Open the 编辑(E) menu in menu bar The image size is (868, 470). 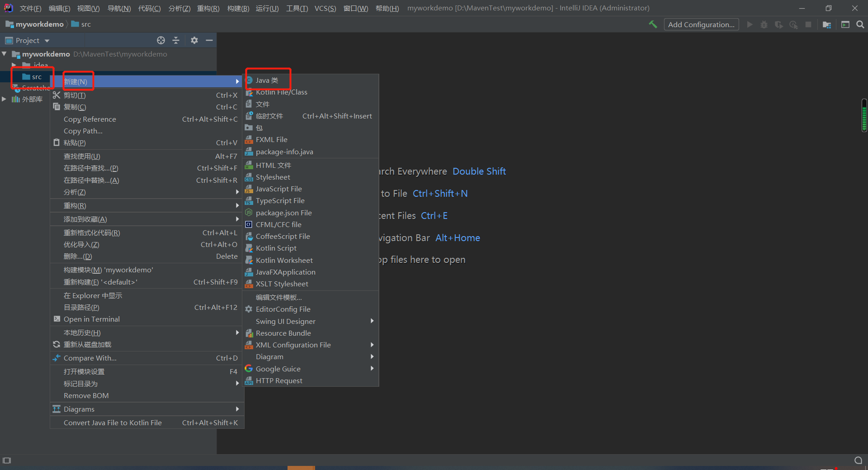59,9
